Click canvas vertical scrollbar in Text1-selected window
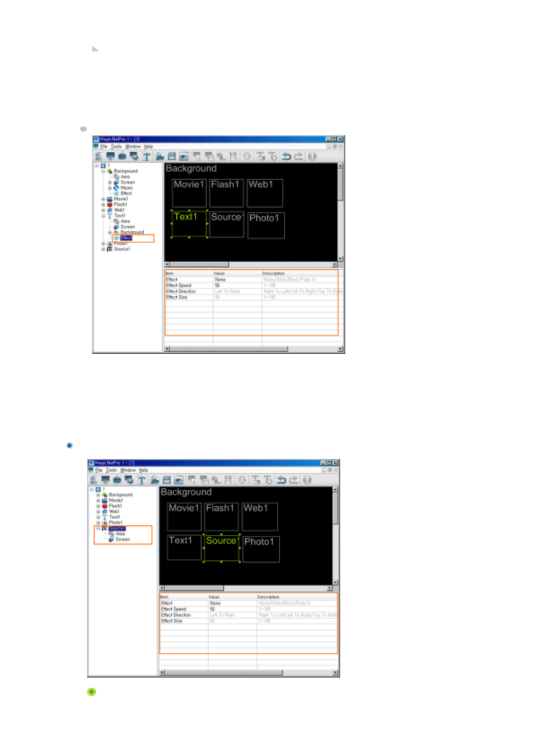 click(x=340, y=213)
